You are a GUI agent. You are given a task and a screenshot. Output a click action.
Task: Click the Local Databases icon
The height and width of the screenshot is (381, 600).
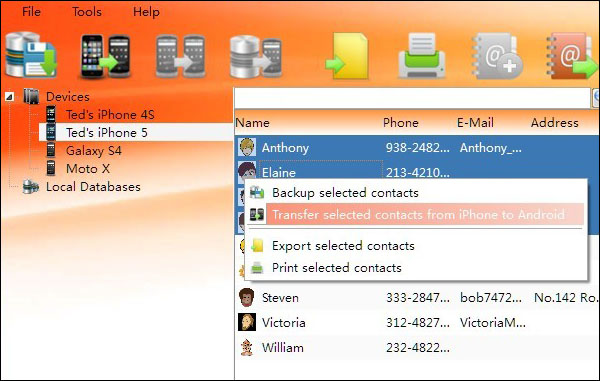coord(31,187)
